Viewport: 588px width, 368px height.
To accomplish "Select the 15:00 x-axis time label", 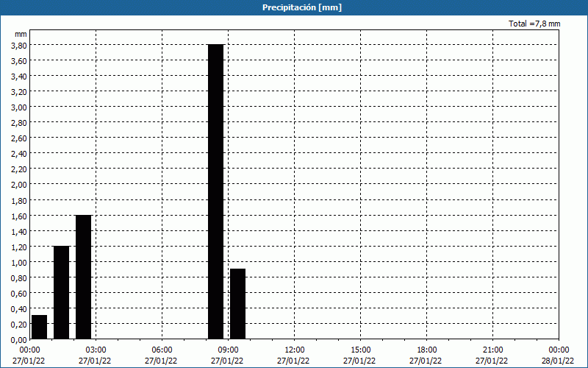I will [360, 350].
